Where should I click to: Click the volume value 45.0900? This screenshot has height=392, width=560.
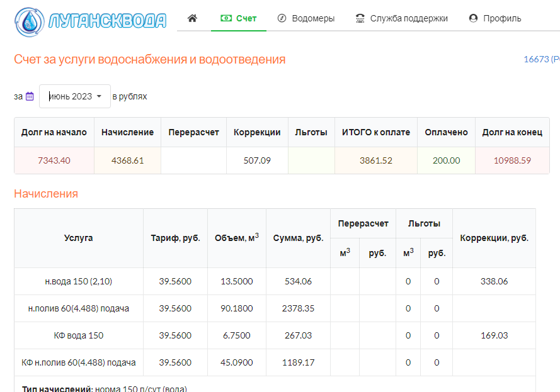click(237, 363)
